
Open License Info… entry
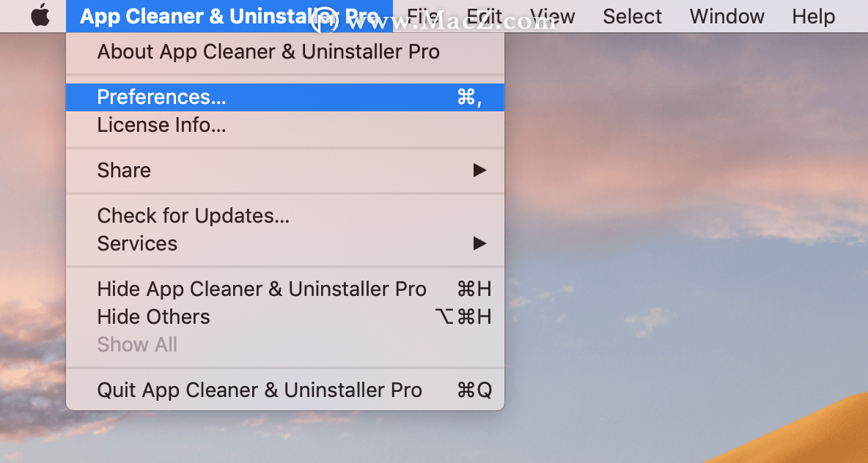285,125
